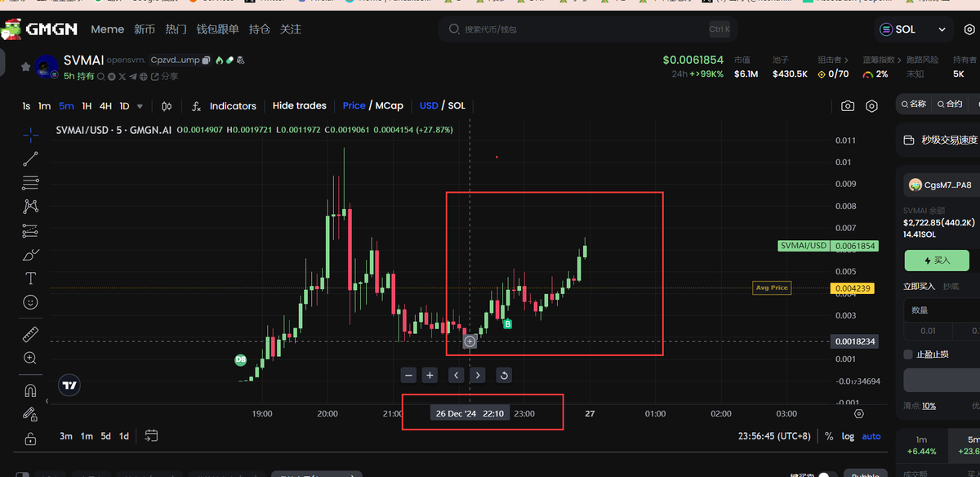Set date range to 3m
Image resolution: width=980 pixels, height=477 pixels.
(x=66, y=436)
